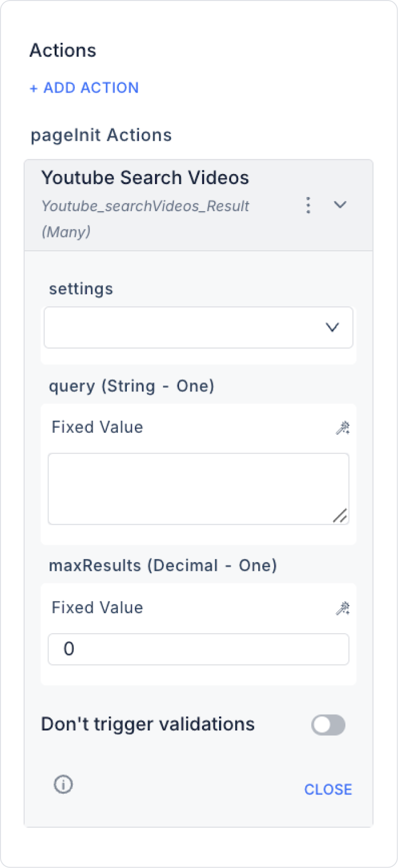Click the resize handle of the query textarea
This screenshot has width=398, height=868.
[x=340, y=516]
